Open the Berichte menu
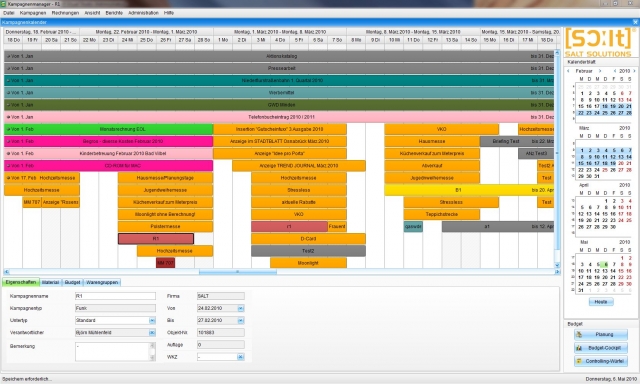 click(x=114, y=13)
